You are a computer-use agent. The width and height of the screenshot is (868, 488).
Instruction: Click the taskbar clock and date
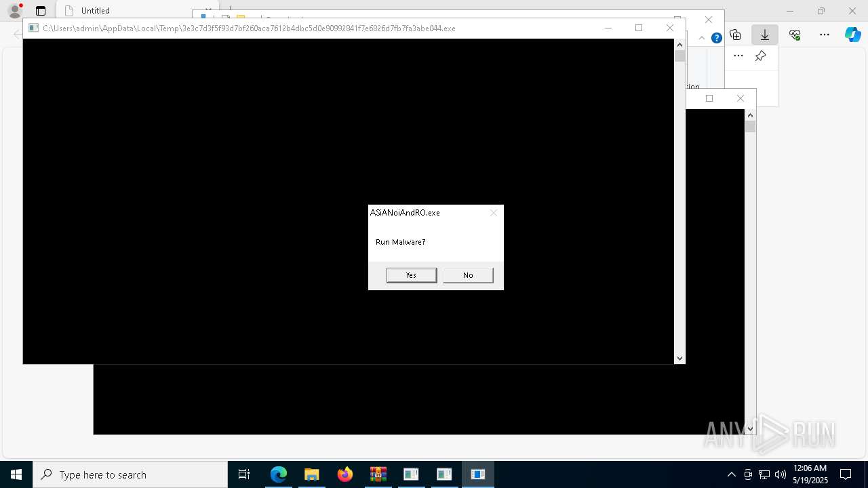pos(810,474)
